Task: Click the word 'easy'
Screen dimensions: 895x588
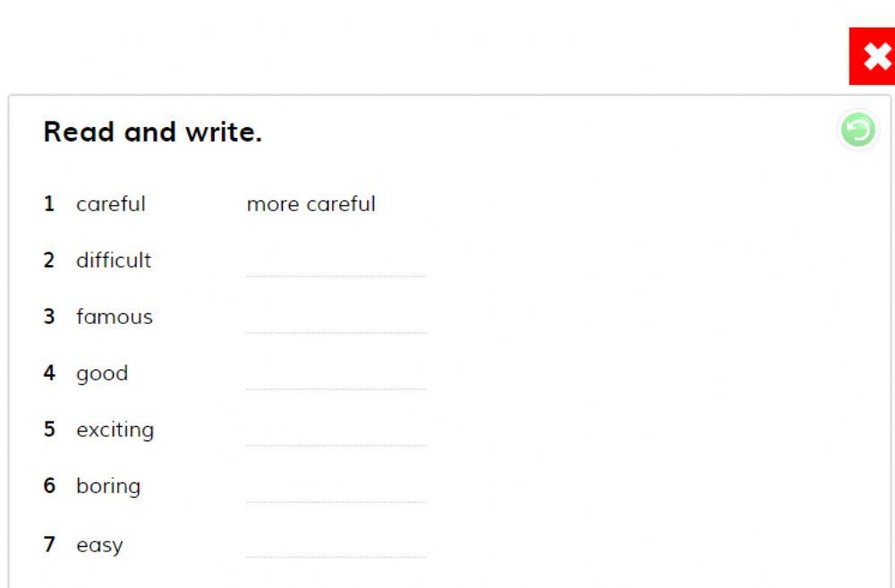Action: [x=99, y=545]
